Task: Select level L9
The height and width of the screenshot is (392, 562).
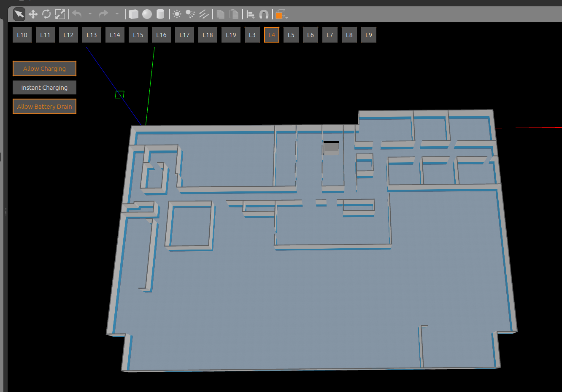Action: click(x=369, y=35)
